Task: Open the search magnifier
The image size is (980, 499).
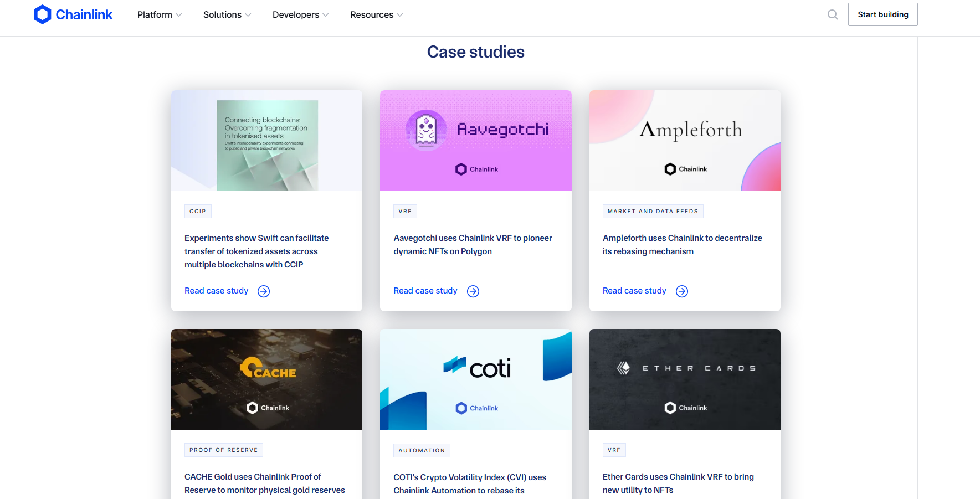Action: click(833, 14)
